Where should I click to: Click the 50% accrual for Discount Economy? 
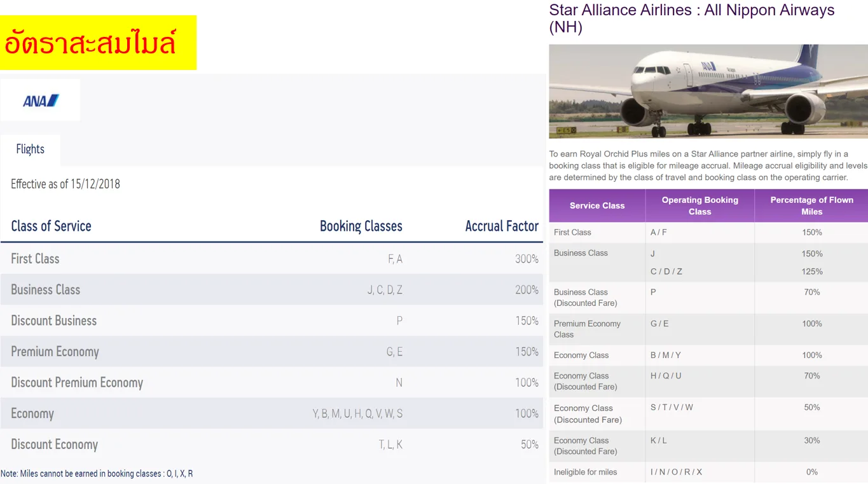click(x=530, y=445)
